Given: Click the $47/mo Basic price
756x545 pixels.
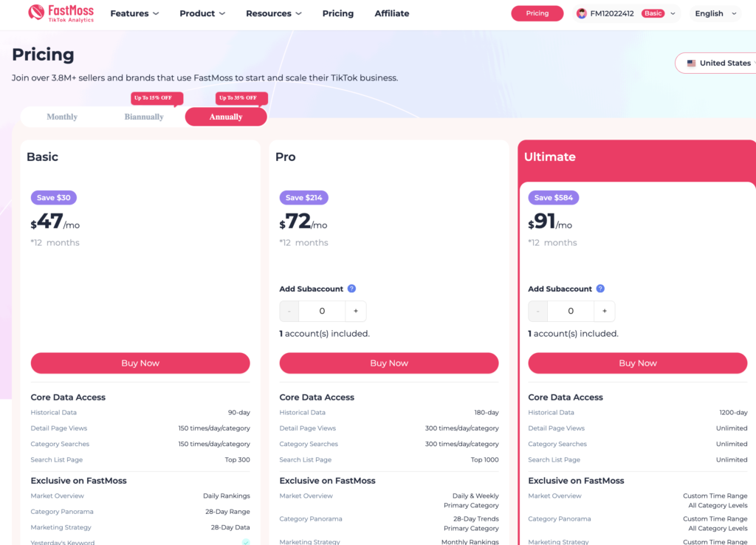Looking at the screenshot, I should click(55, 222).
